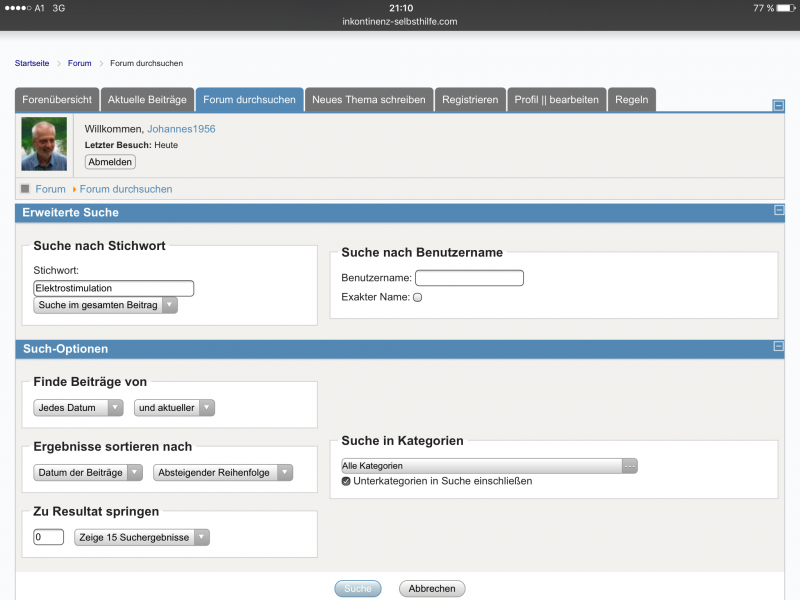The width and height of the screenshot is (800, 600).
Task: Open the Aktuelle Beiträge tab
Action: [x=147, y=100]
